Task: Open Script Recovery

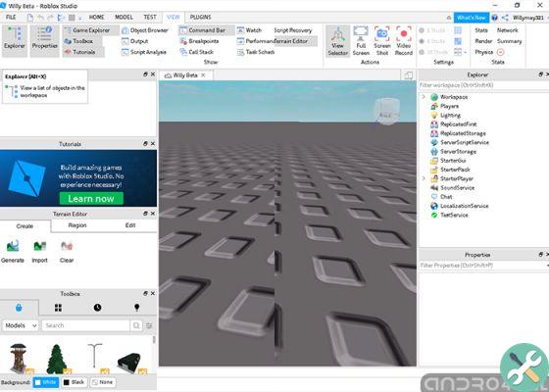Action: point(293,30)
